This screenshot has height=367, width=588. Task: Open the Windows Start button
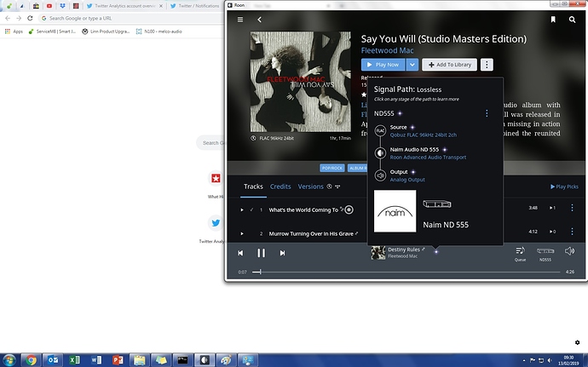point(9,360)
